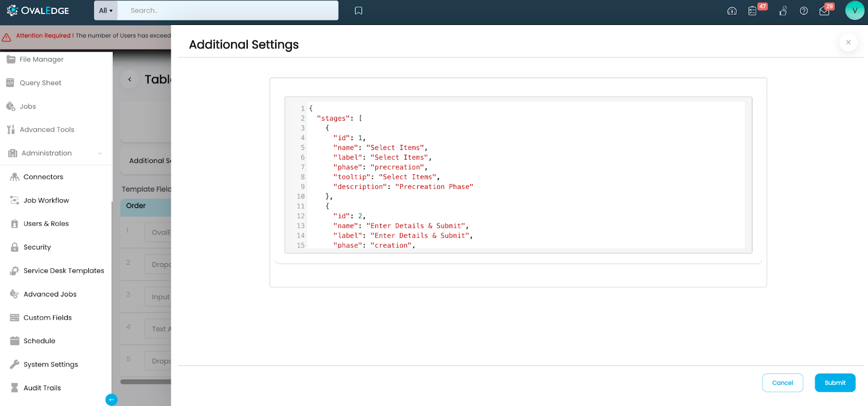Screen dimensions: 868x406
Task: Open the All search filter dropdown
Action: point(106,10)
